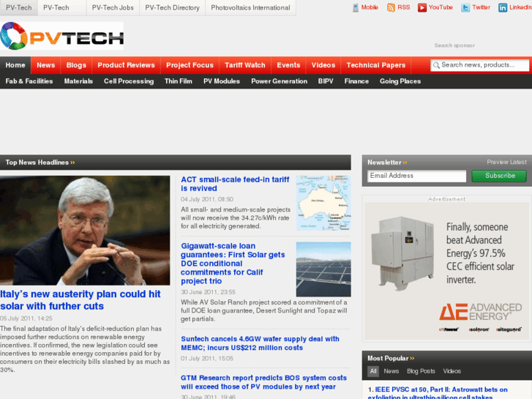Select PV Modules category
Viewport: 532px width, 399px height.
tap(222, 81)
